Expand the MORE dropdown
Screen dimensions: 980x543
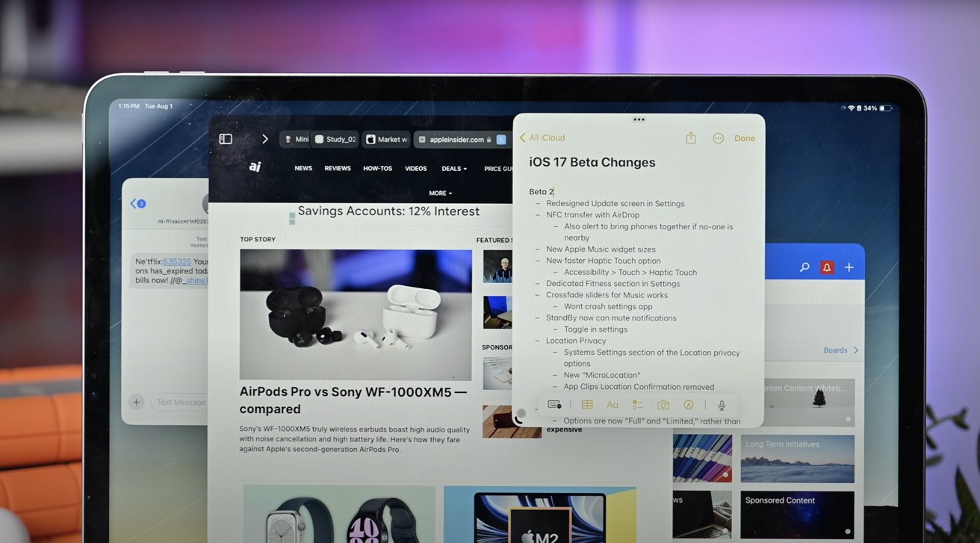coord(440,193)
